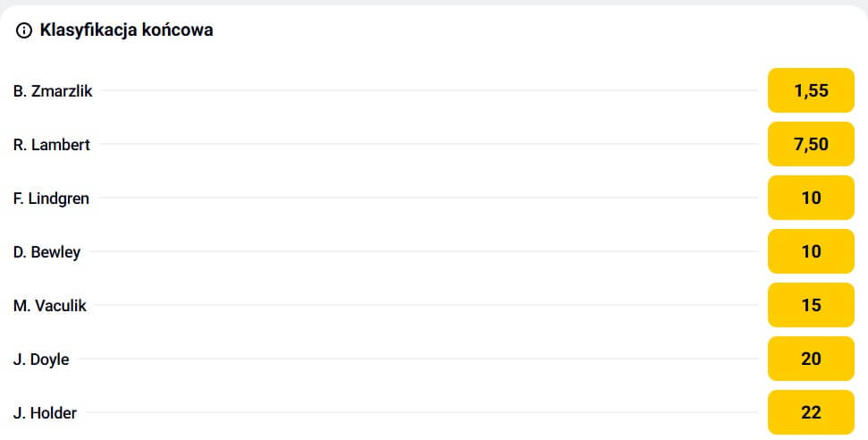Click the separator line in B. Zmarzlik row
Screen dimensions: 868x440
point(429,90)
